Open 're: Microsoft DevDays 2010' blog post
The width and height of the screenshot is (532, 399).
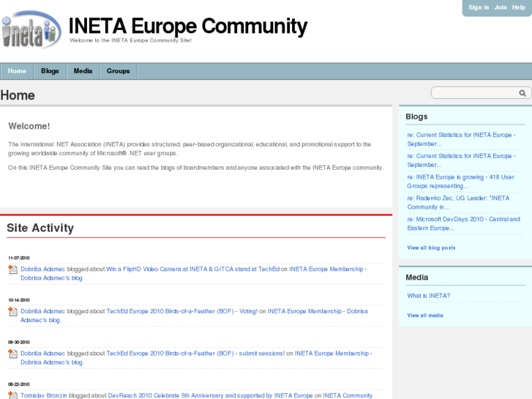pyautogui.click(x=463, y=223)
